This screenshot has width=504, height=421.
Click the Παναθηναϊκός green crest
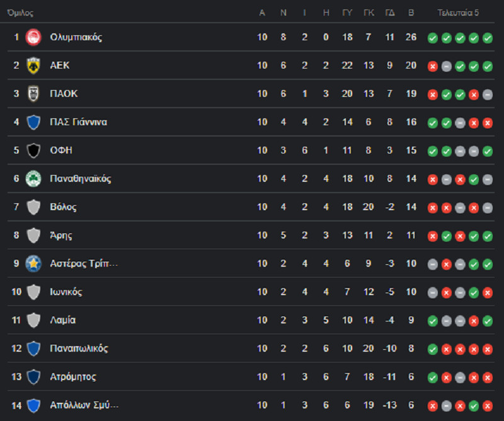pyautogui.click(x=33, y=179)
